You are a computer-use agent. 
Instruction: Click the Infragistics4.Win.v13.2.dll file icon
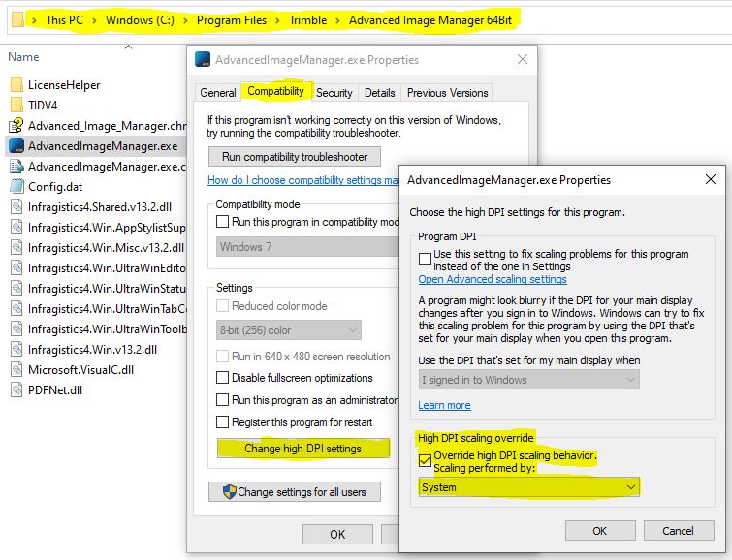click(16, 350)
